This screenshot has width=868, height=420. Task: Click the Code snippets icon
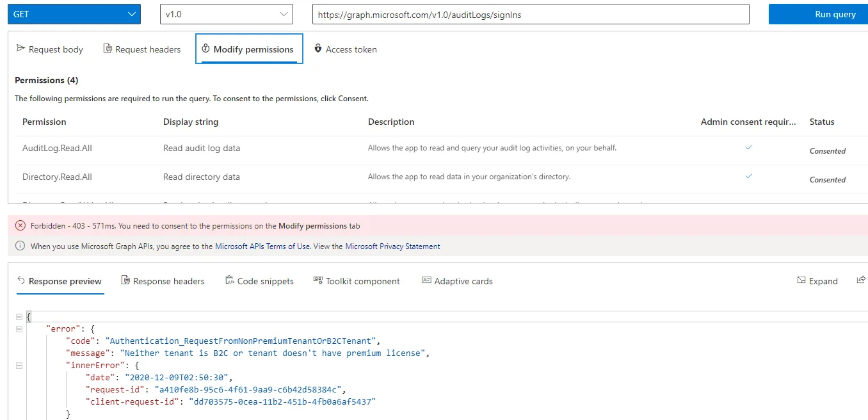click(x=230, y=280)
